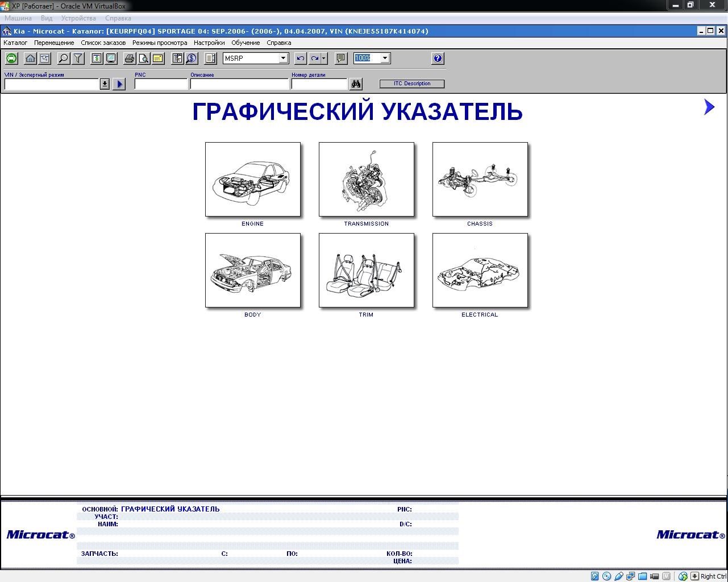
Task: Click the TRIM label
Action: coord(366,315)
